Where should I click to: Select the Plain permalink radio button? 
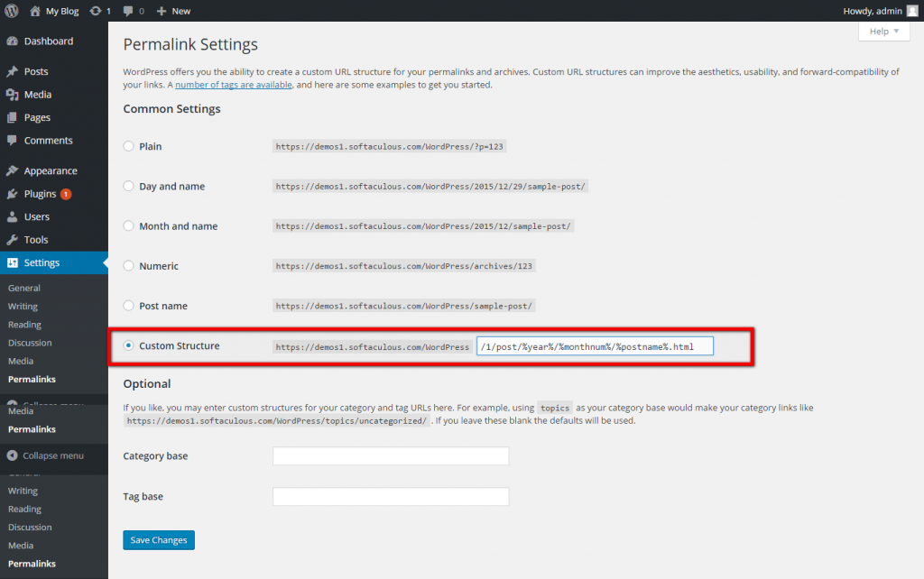(129, 146)
